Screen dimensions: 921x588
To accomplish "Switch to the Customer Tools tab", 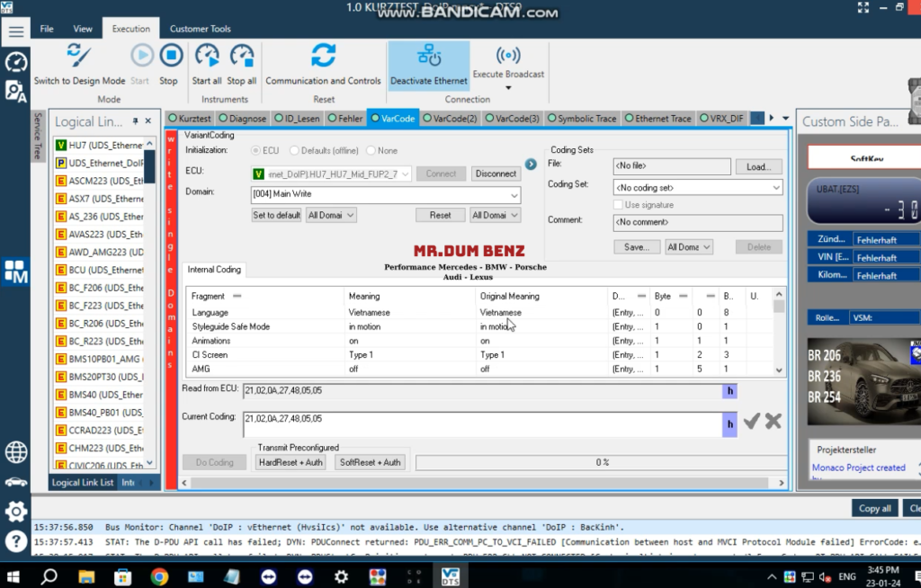I will tap(200, 29).
